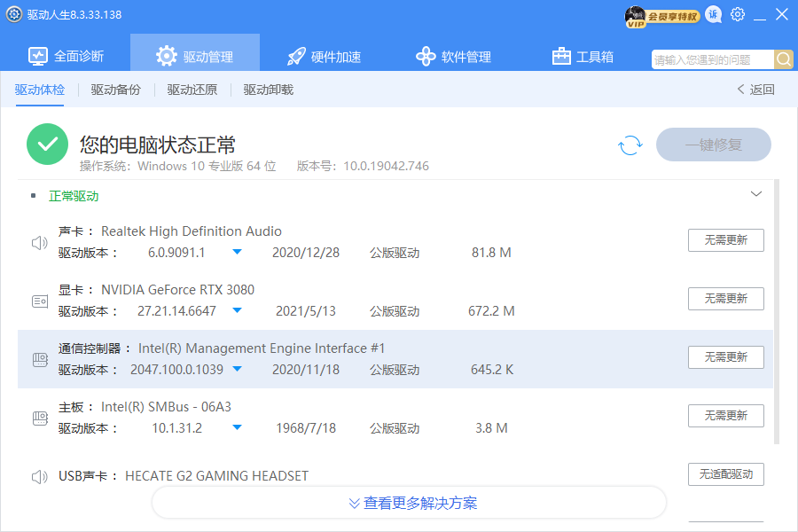This screenshot has height=532, width=798.
Task: Open version dropdown for 2047.100.0.1039
Action: (x=237, y=369)
